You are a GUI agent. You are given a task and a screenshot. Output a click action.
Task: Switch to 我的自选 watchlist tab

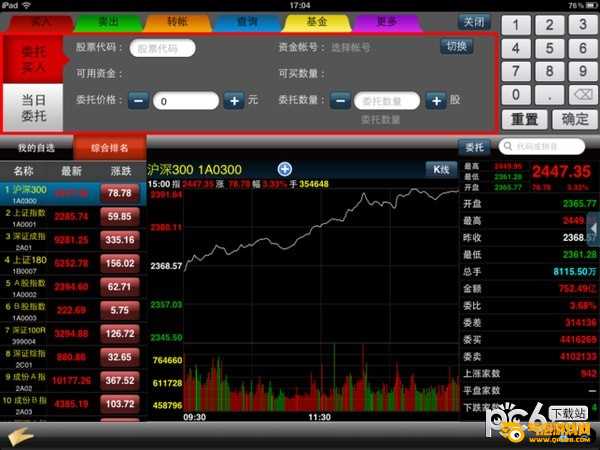(x=35, y=148)
